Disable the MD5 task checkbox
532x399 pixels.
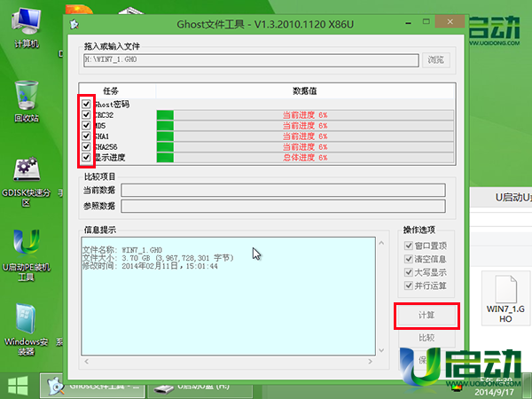click(86, 125)
